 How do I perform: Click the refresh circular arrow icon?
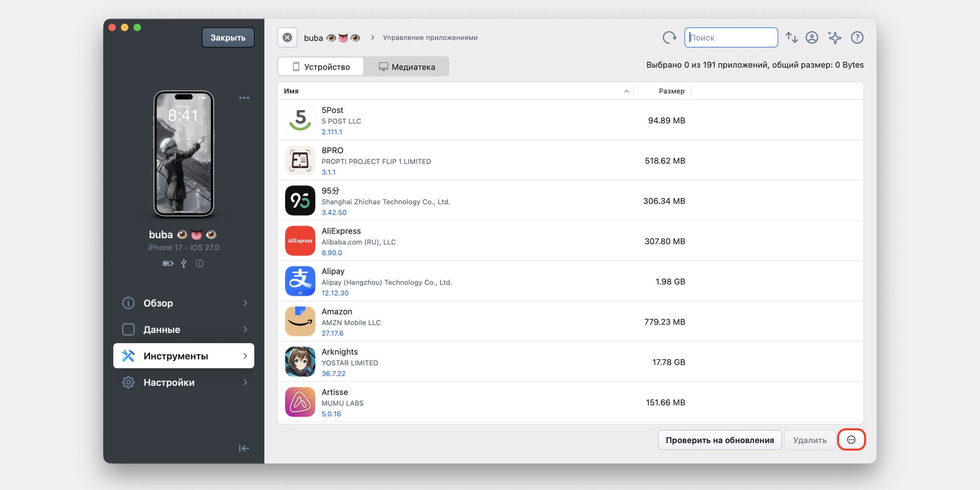click(670, 38)
